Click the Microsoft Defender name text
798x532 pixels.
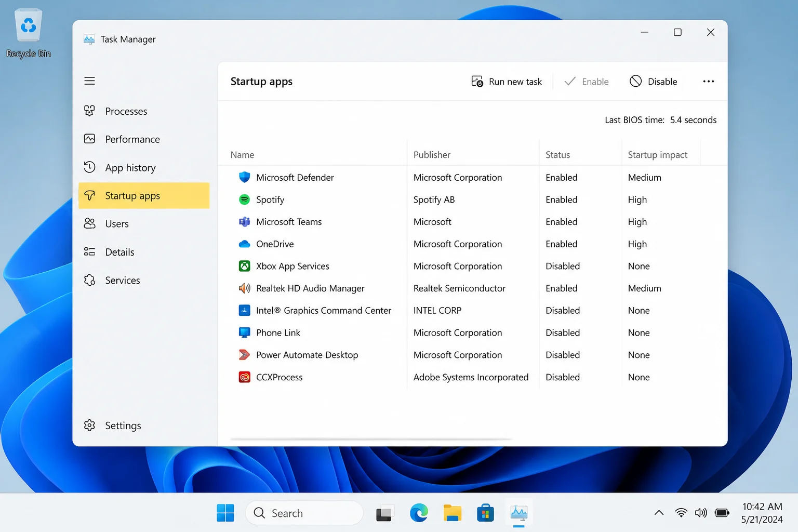pyautogui.click(x=295, y=177)
